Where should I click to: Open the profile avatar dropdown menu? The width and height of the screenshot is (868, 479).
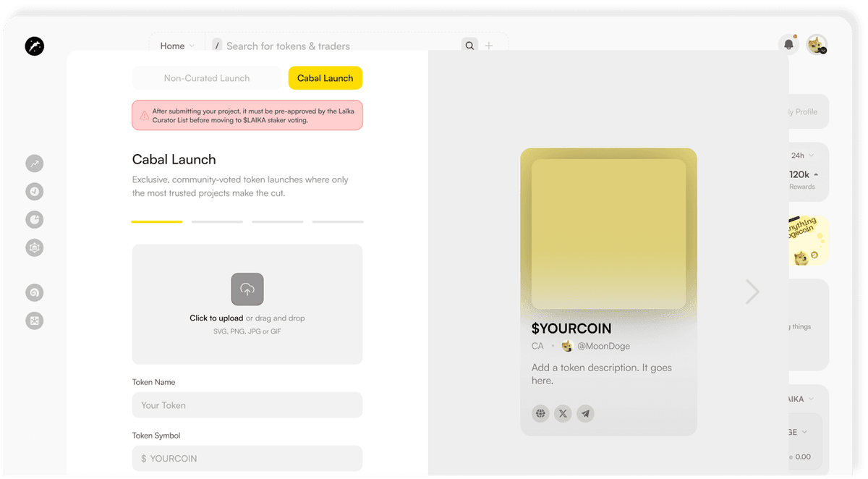tap(817, 45)
